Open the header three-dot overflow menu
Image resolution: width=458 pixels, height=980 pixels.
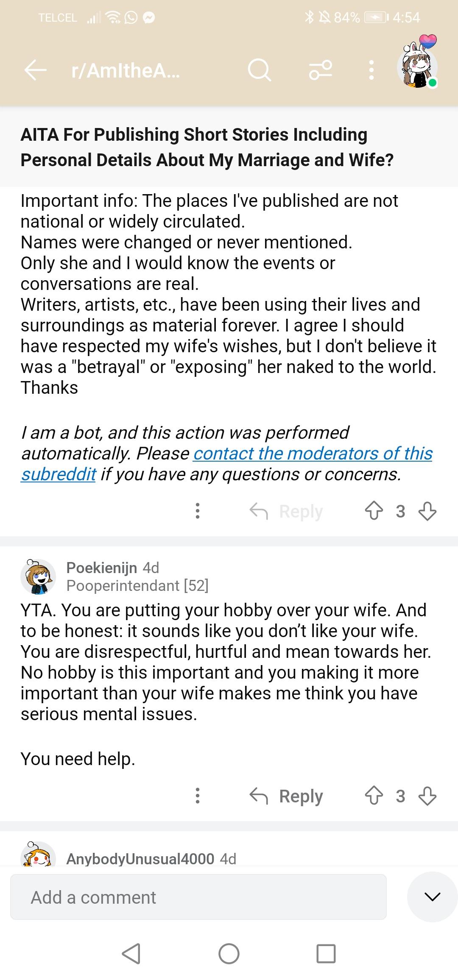[x=371, y=70]
